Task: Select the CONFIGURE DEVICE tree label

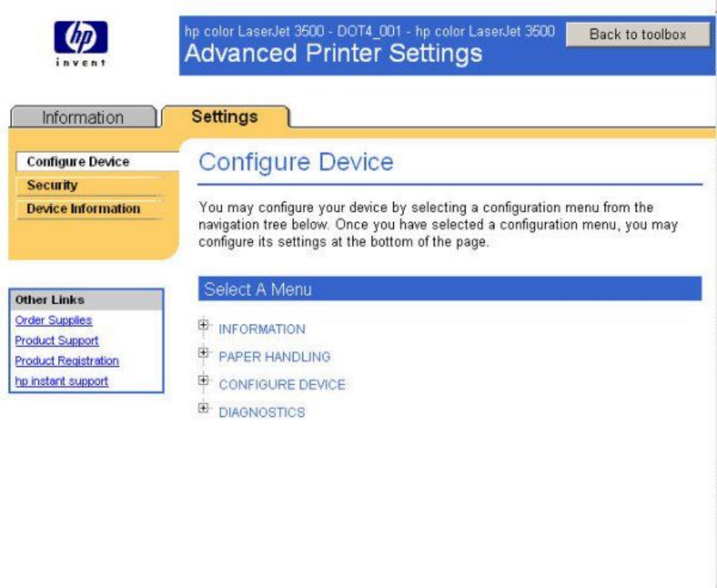Action: click(x=283, y=384)
